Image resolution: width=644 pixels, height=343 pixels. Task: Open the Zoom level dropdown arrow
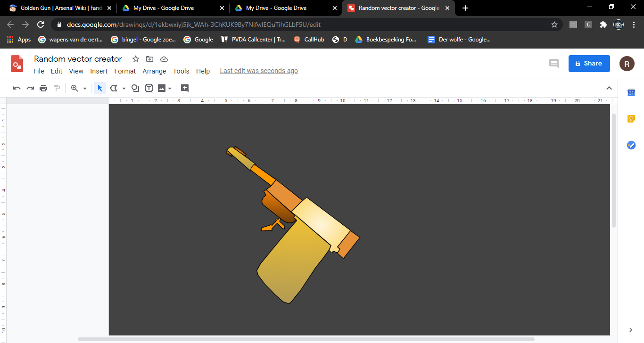(85, 88)
